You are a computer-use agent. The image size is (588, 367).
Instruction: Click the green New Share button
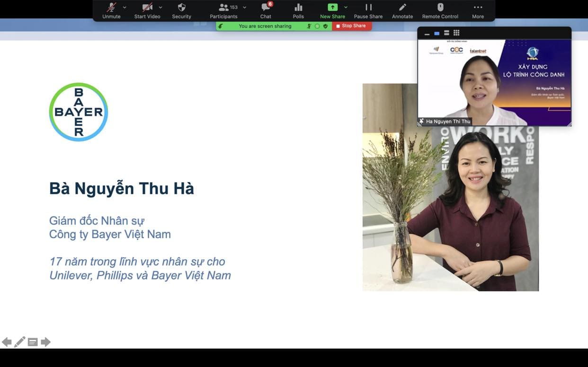pos(332,11)
